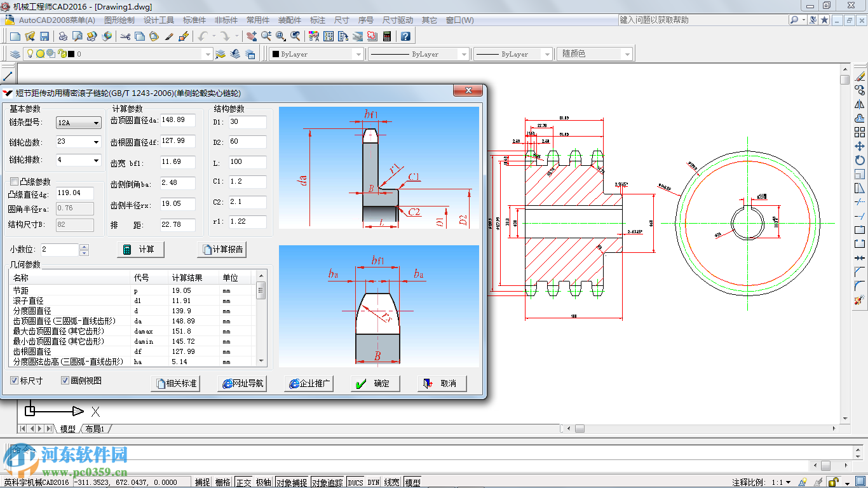Image resolution: width=868 pixels, height=488 pixels.
Task: Uncheck the 画侧视图 checkbox
Action: pyautogui.click(x=65, y=381)
